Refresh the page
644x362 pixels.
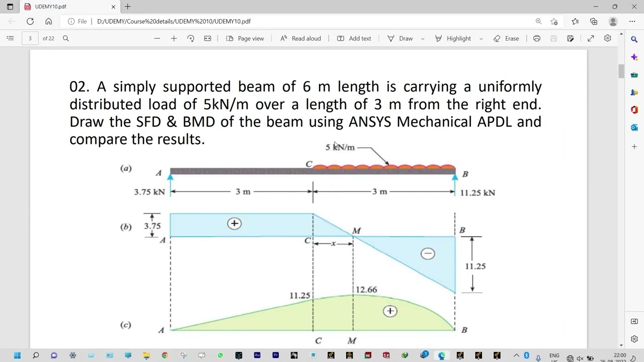(30, 21)
